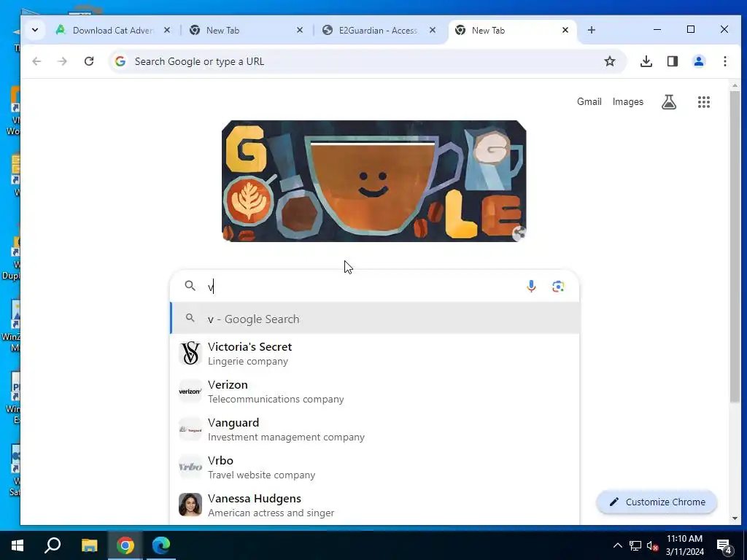The height and width of the screenshot is (560, 747).
Task: Select Vrbo suggestion
Action: point(375,467)
